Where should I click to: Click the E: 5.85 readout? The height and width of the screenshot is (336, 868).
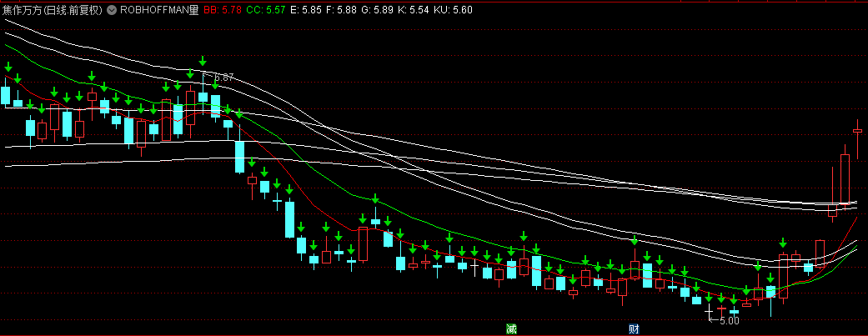(x=305, y=10)
